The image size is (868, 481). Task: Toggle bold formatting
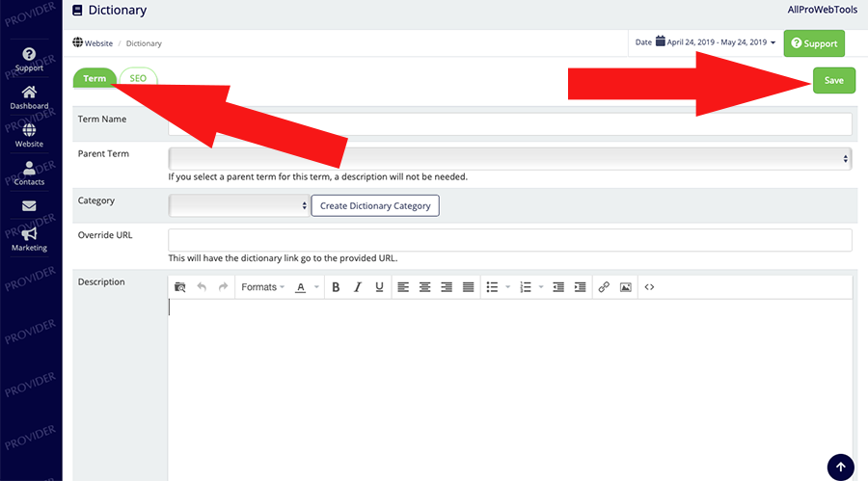pos(336,286)
